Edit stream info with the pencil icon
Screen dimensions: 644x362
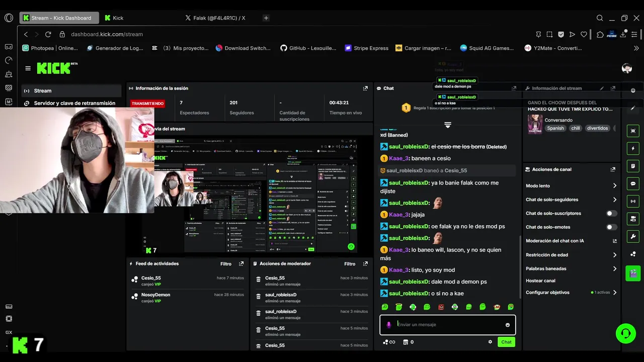(602, 88)
